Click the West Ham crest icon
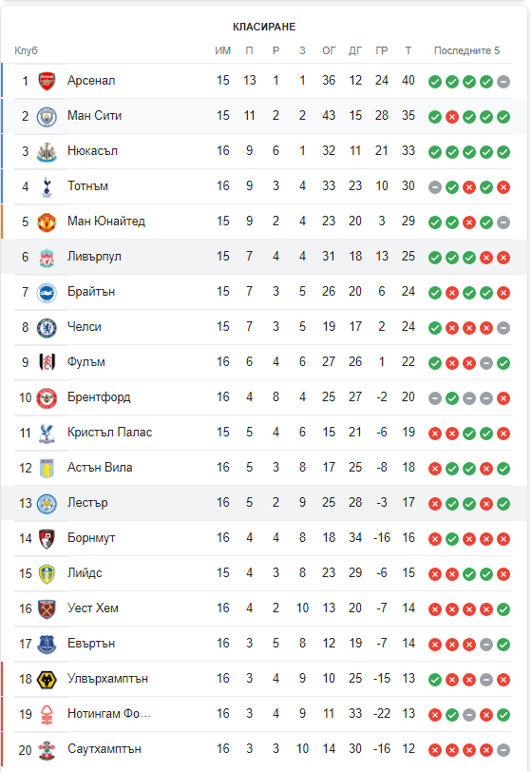 click(47, 609)
